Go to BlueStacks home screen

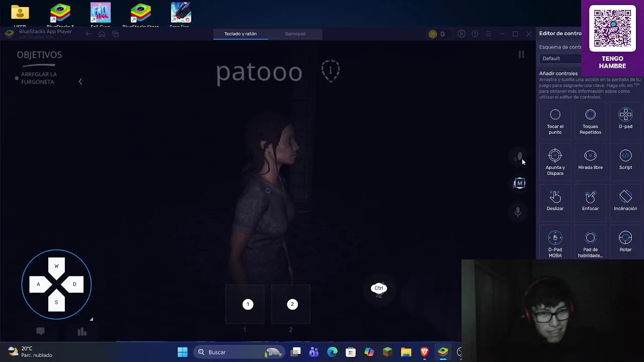click(x=102, y=34)
